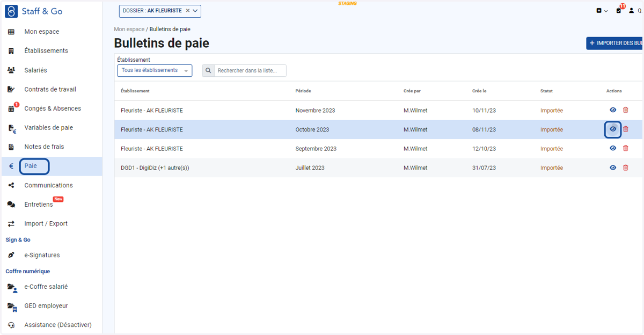Image resolution: width=644 pixels, height=335 pixels.
Task: Click the people icon for Salariés
Action: (x=11, y=70)
